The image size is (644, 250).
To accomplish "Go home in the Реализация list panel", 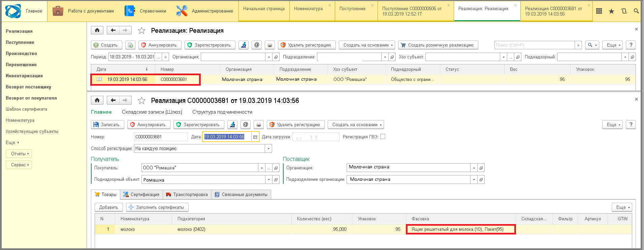I will click(97, 30).
